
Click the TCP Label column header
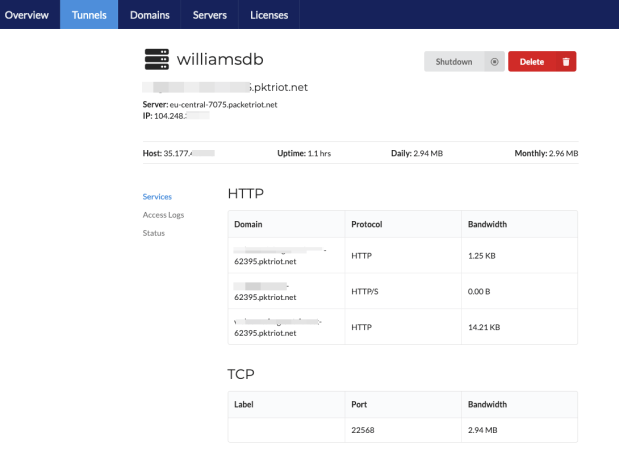point(244,405)
